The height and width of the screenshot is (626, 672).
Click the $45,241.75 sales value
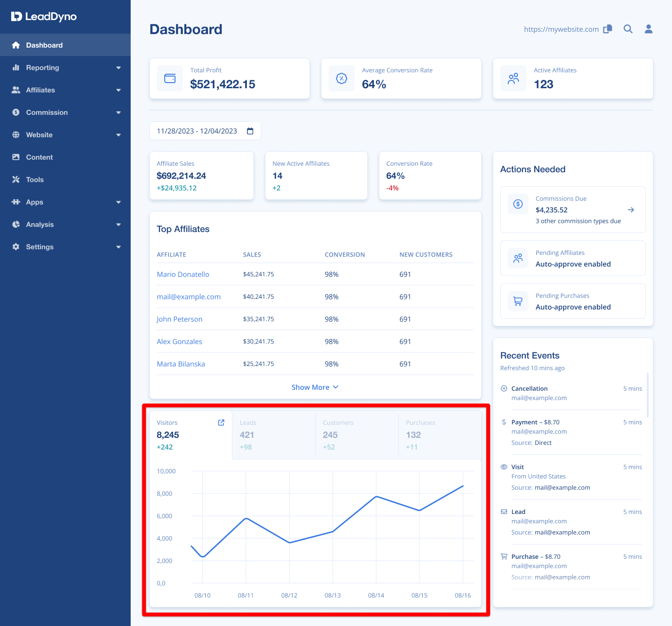pos(259,274)
